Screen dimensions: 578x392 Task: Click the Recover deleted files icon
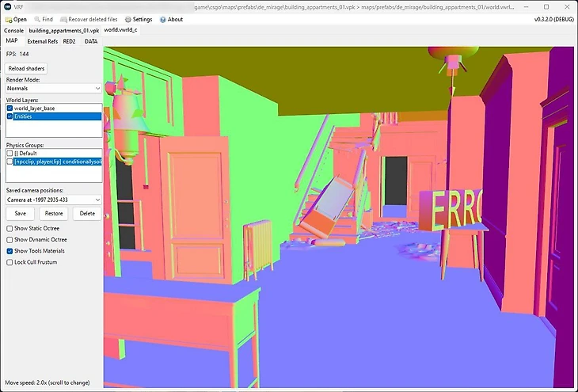(x=63, y=19)
